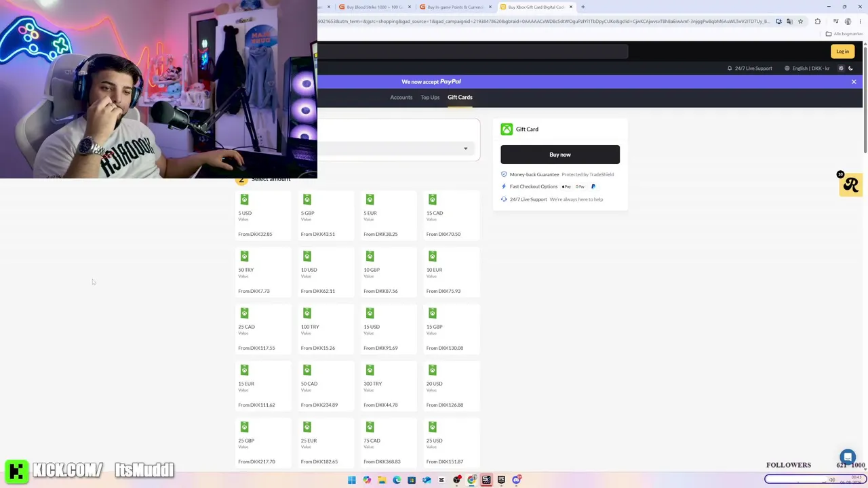Switch to light theme sun icon

coord(841,68)
